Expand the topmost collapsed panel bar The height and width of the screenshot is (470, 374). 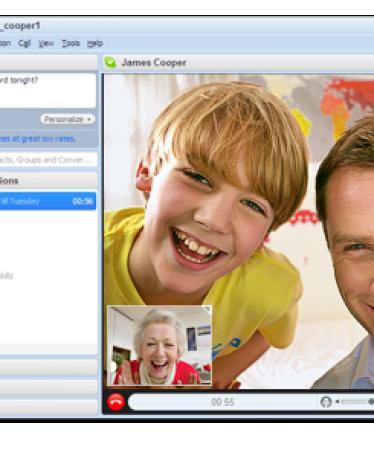(48, 367)
